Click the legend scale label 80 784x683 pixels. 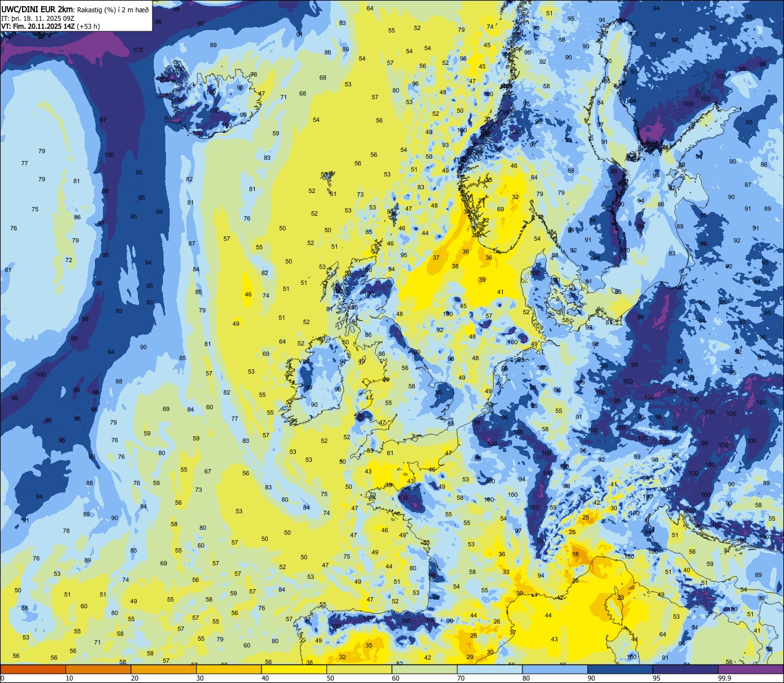click(x=526, y=678)
